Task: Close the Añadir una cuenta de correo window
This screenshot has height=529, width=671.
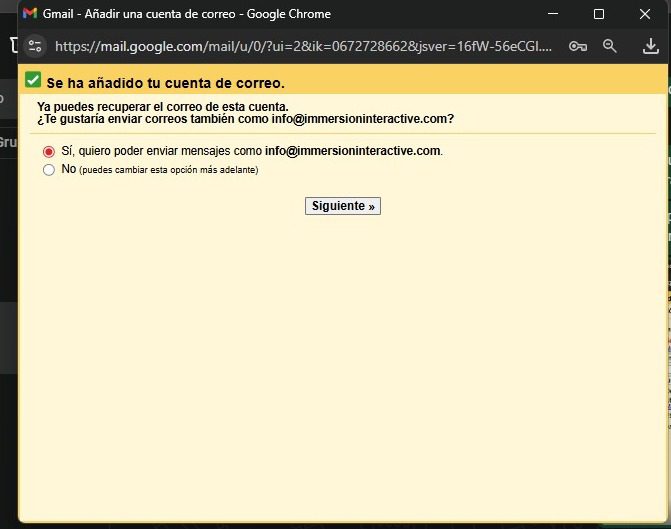Action: point(645,14)
